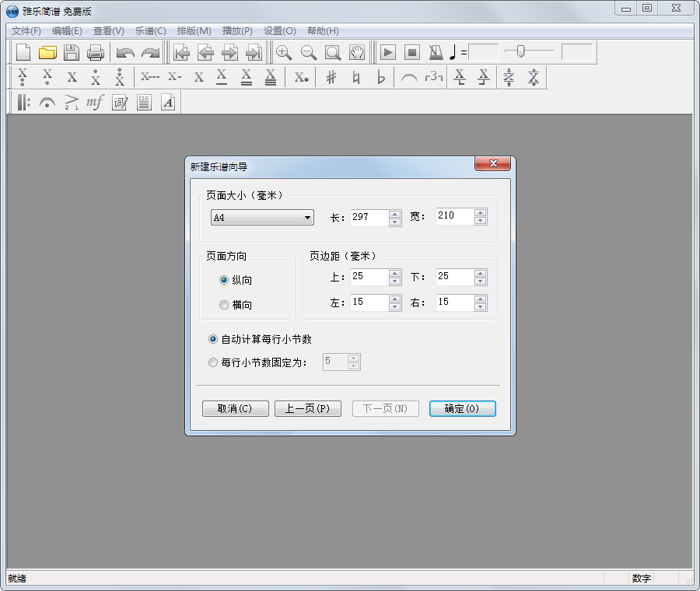Select the 横向 (landscape) orientation
This screenshot has width=700, height=591.
[224, 305]
